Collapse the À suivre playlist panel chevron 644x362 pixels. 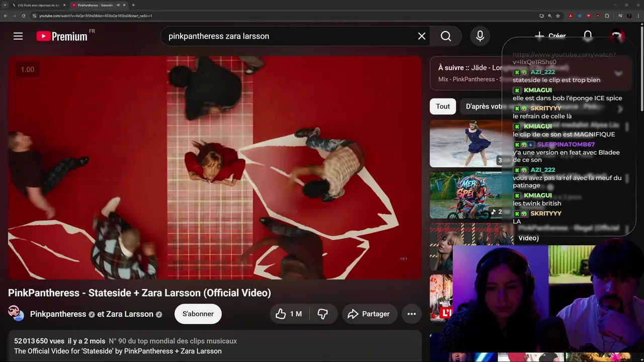(x=618, y=73)
